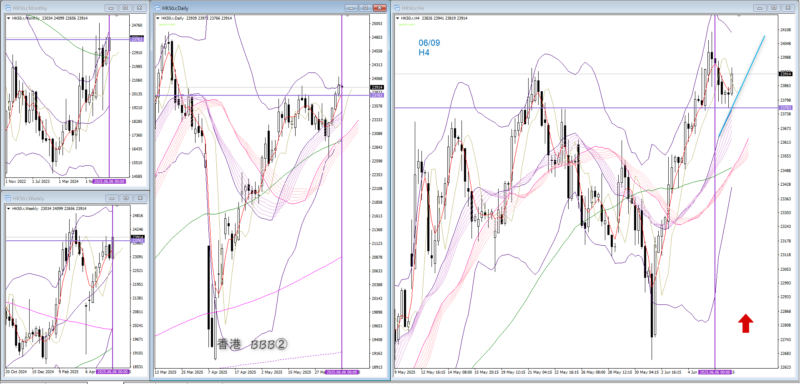Click the purple 23763 price label on H4 axis

[x=785, y=108]
